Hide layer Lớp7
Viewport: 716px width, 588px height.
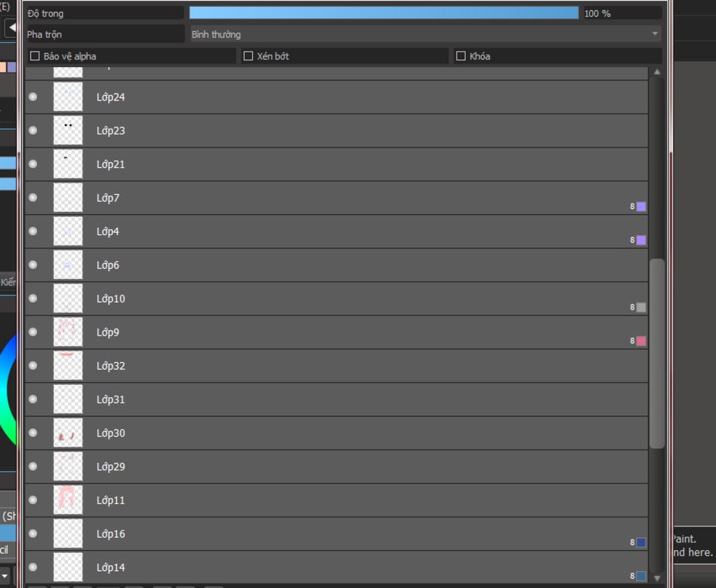[x=33, y=198]
